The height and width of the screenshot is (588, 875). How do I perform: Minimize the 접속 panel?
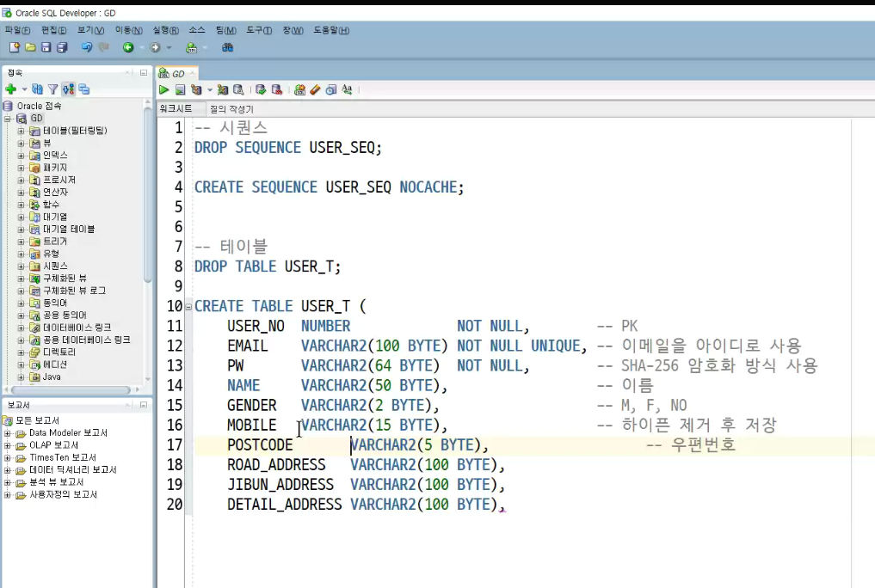pyautogui.click(x=144, y=72)
